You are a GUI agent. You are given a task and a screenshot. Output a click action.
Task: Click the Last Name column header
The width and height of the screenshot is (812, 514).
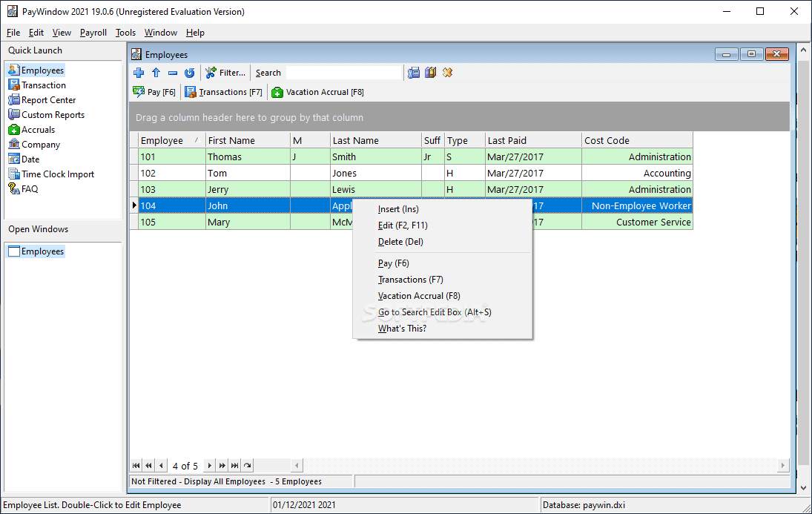[x=376, y=140]
